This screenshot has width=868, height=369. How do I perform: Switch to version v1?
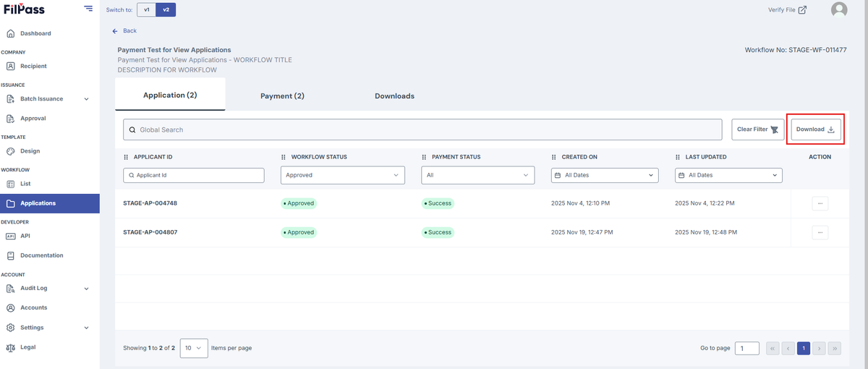coord(147,9)
